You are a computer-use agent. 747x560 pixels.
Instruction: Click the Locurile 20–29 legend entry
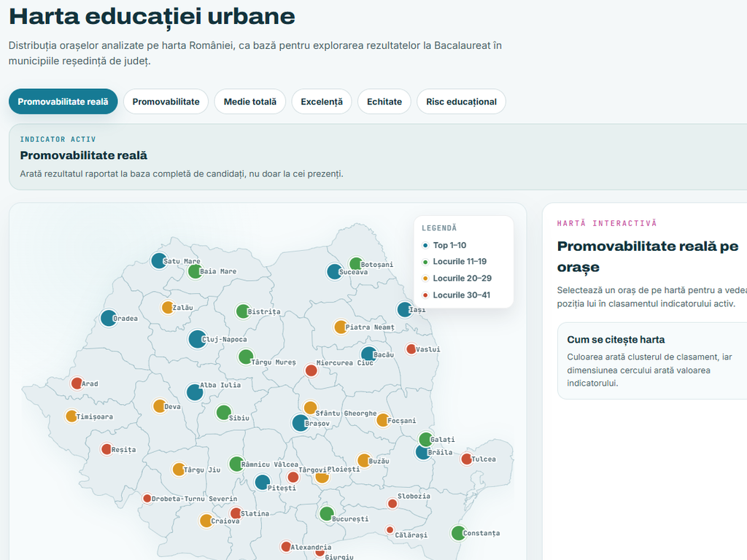457,278
